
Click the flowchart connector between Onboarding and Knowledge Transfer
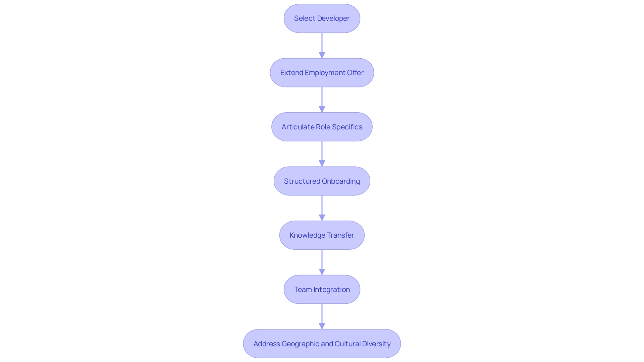(x=322, y=208)
